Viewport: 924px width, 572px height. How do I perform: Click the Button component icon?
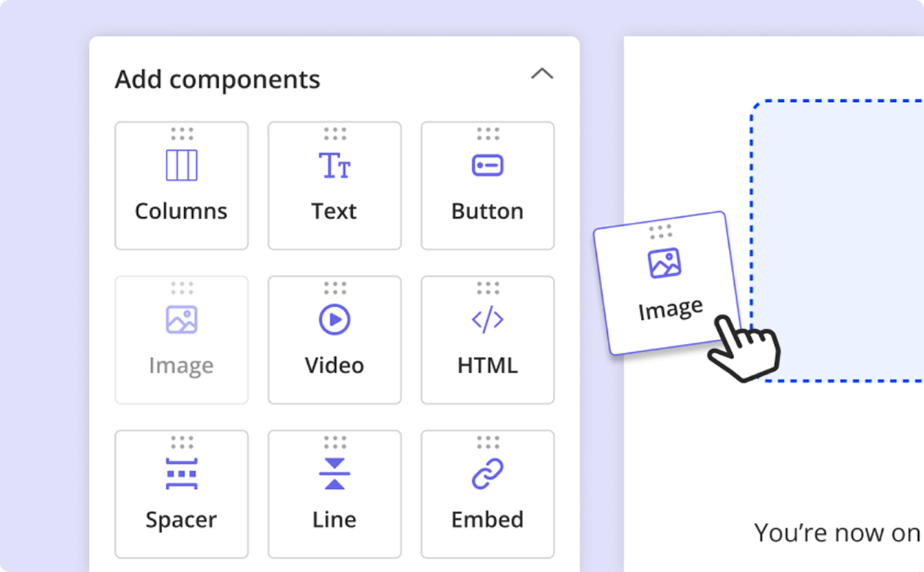coord(487,165)
